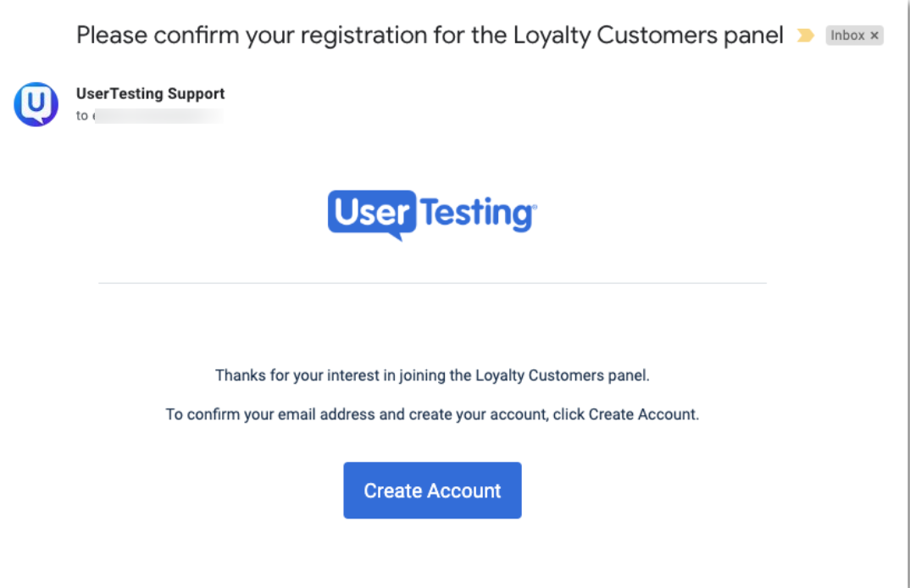Open the UserTesting Support sender avatar
This screenshot has width=910, height=588.
click(36, 104)
